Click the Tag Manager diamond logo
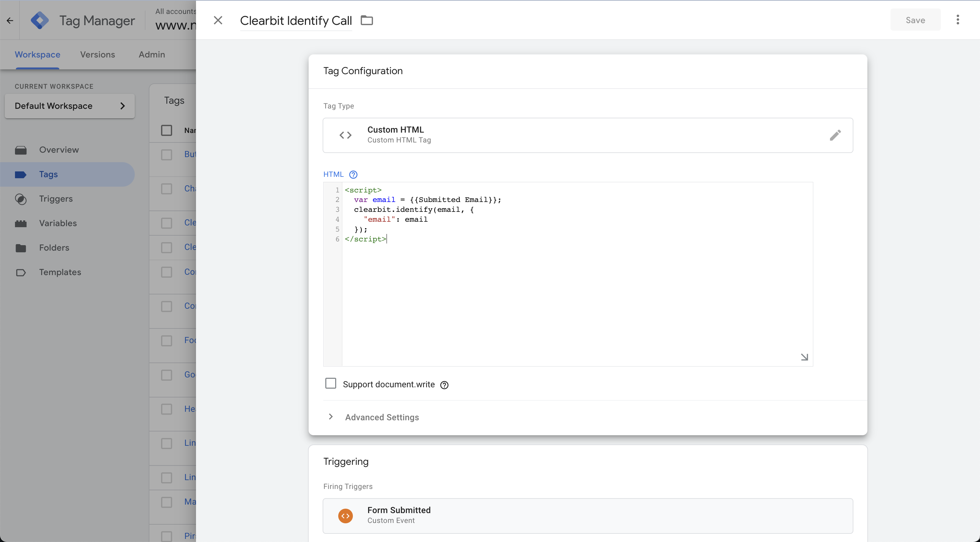 [x=39, y=20]
